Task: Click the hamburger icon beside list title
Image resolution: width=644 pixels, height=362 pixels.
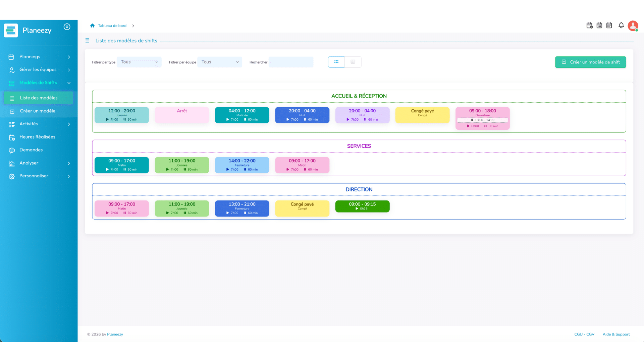Action: [x=87, y=41]
